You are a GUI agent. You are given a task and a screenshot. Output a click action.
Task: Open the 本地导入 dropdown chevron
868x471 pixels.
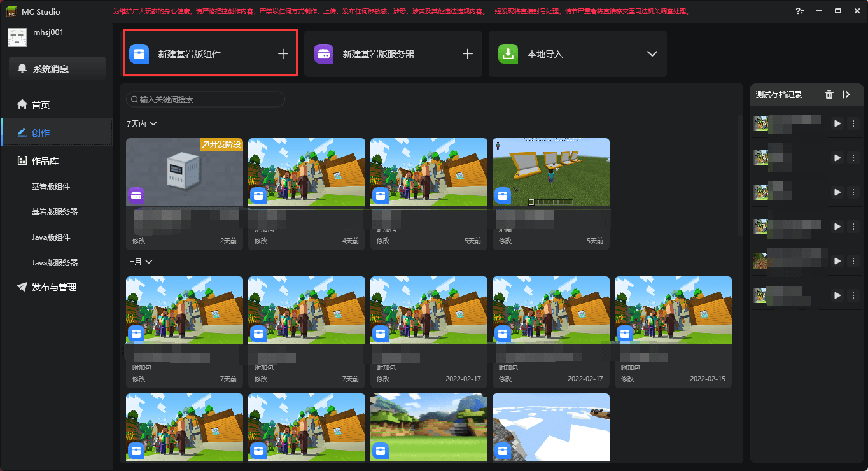pyautogui.click(x=652, y=54)
